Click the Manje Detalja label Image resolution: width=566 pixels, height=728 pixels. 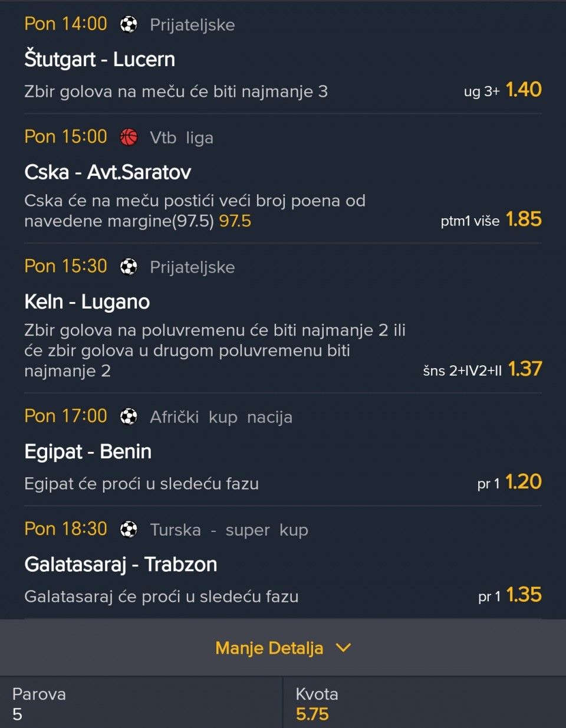[x=269, y=648]
